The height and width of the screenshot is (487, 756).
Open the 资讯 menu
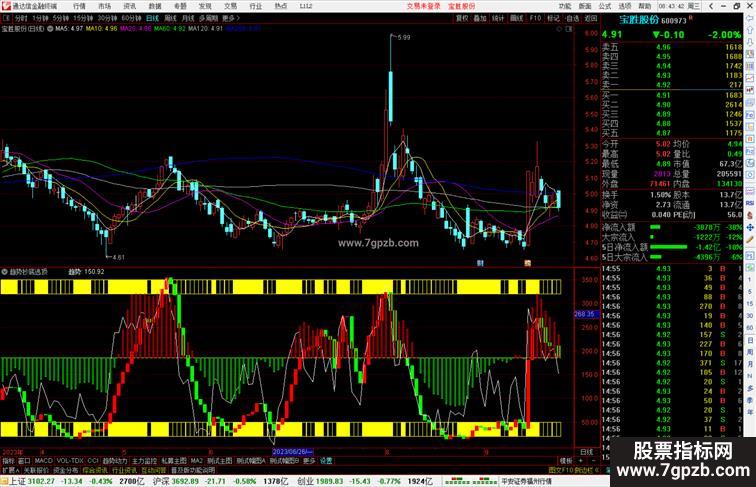click(129, 6)
